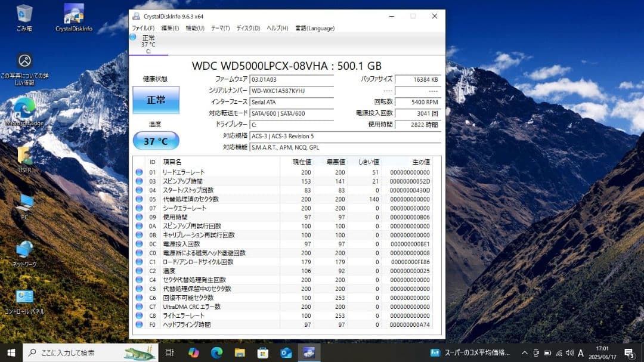
Task: Open the コントロールパネル desktop icon
Action: (x=24, y=296)
